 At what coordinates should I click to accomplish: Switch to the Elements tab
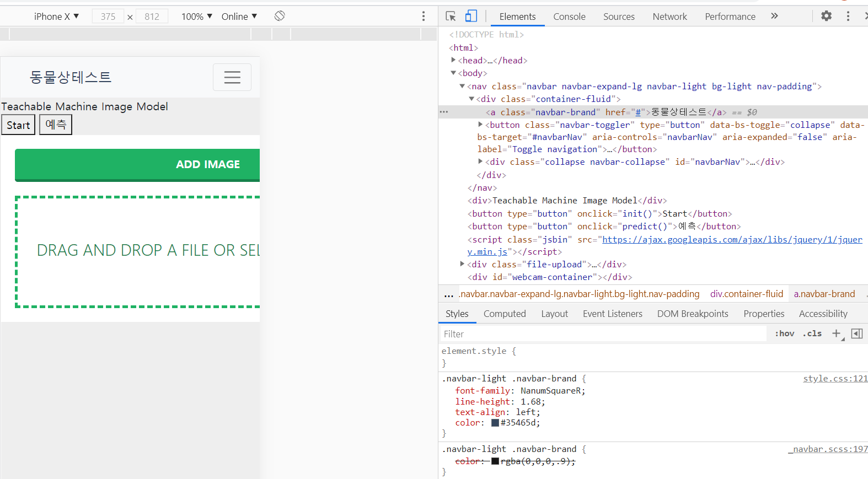517,17
